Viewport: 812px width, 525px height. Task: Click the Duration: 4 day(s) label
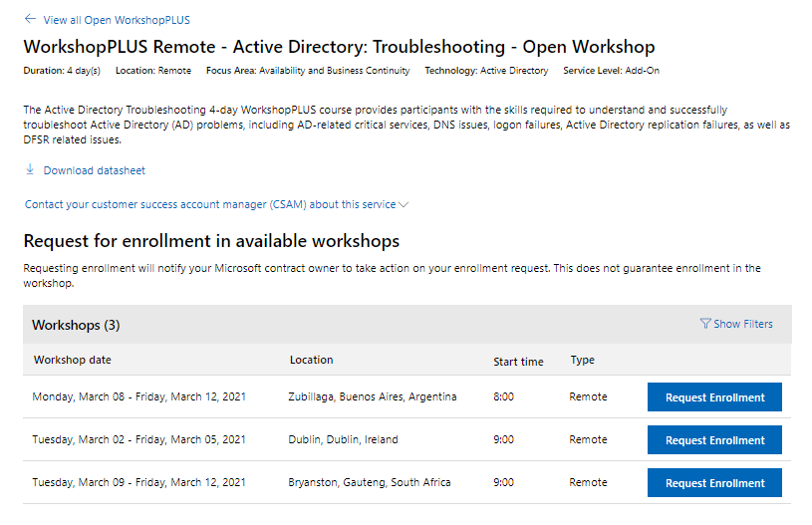pos(62,71)
